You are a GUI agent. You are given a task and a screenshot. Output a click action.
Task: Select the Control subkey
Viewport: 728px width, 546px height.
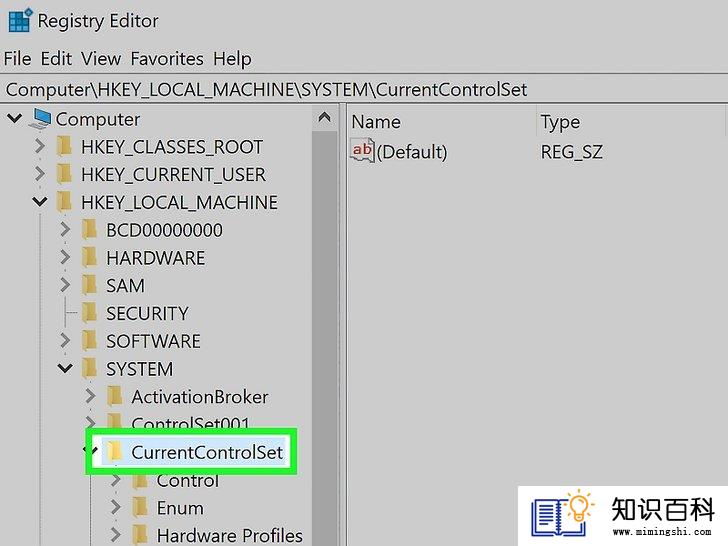point(188,481)
